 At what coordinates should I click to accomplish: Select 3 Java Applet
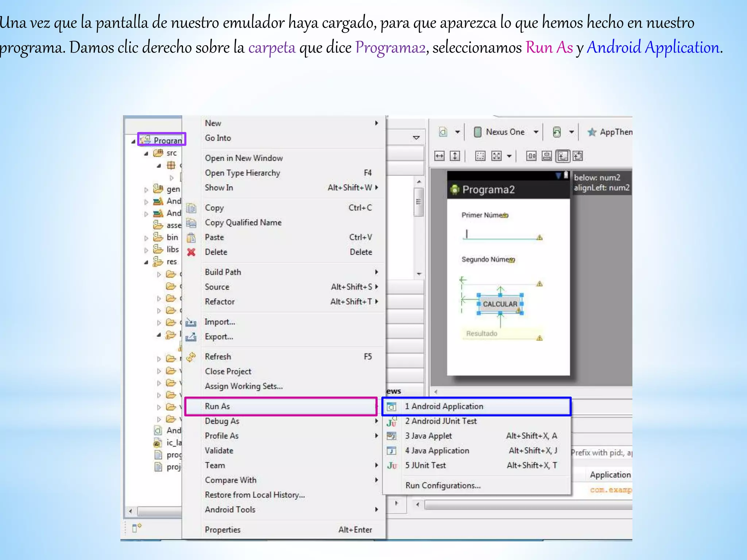click(476, 436)
